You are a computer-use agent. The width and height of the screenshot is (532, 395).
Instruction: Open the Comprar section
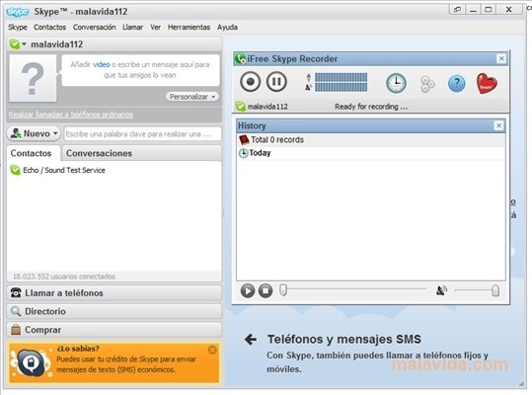tap(114, 330)
